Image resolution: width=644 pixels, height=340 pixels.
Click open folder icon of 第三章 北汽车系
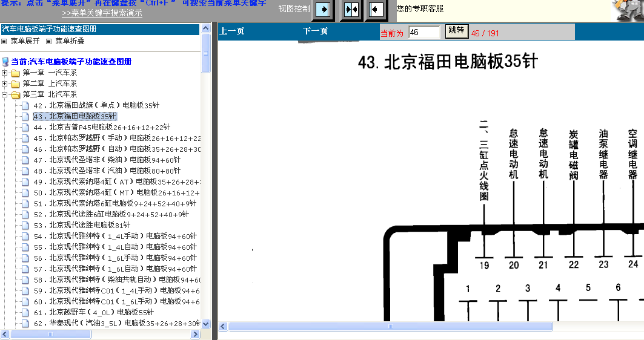[15, 95]
